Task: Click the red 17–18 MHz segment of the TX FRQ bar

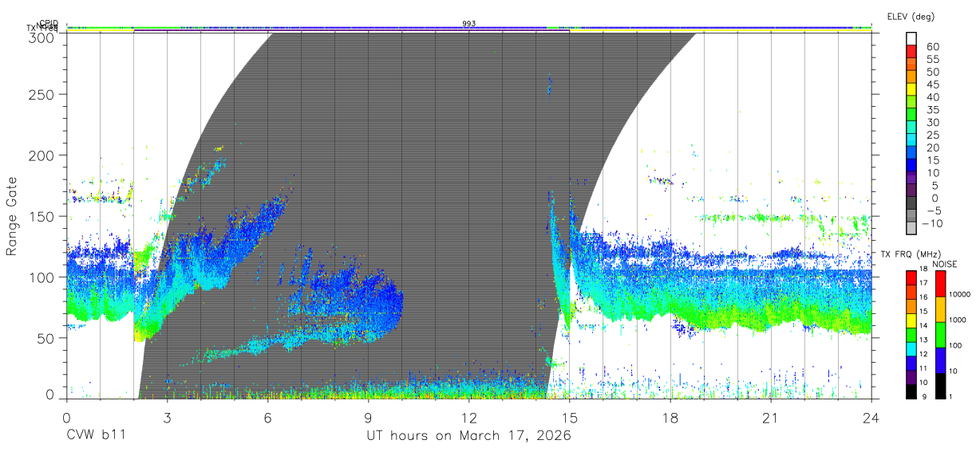Action: click(911, 278)
